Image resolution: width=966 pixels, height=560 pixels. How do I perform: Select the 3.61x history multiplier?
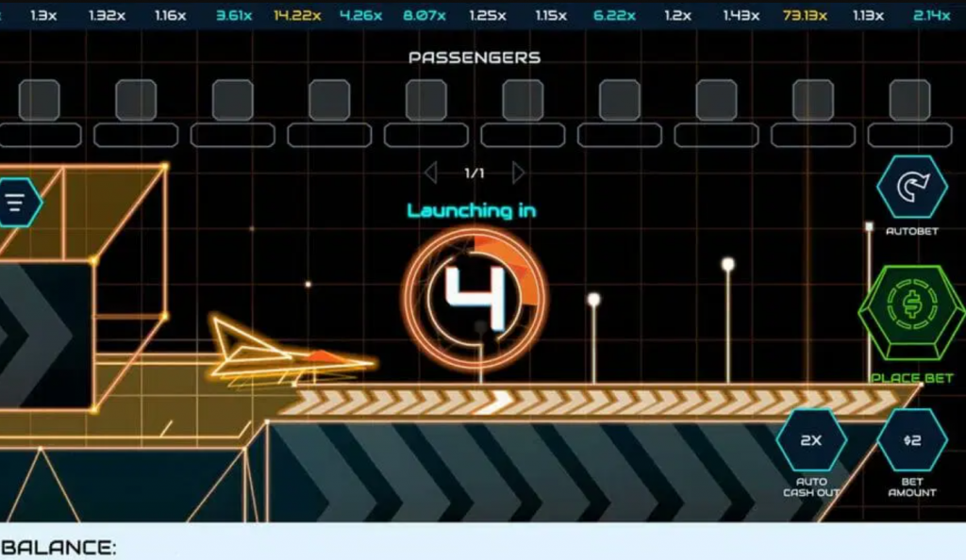(234, 15)
